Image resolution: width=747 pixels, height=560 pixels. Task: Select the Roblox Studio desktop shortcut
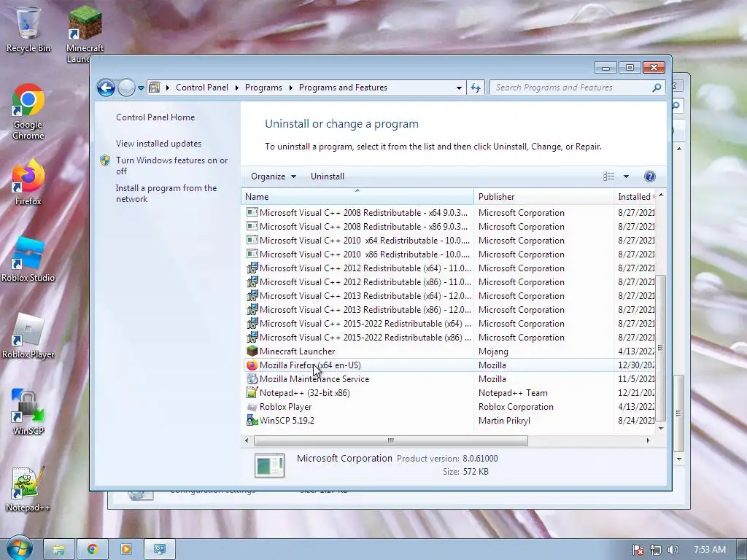pos(28,260)
